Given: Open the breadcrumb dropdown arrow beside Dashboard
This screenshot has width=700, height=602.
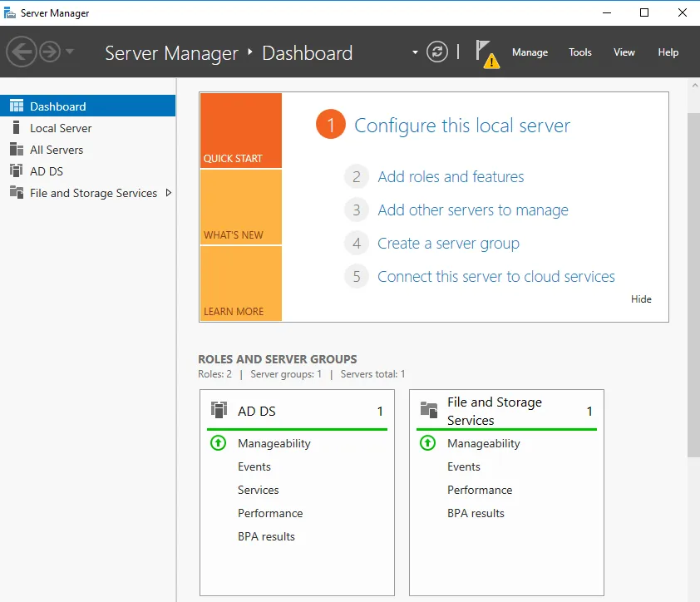Looking at the screenshot, I should pyautogui.click(x=415, y=52).
